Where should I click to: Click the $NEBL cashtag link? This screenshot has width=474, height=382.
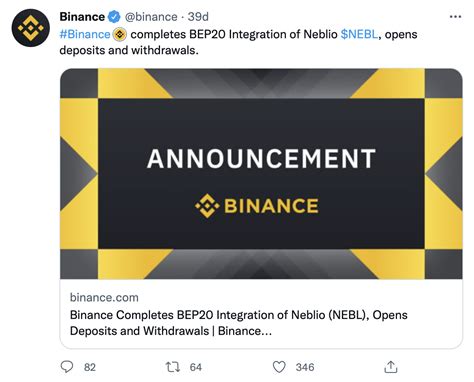pyautogui.click(x=359, y=34)
